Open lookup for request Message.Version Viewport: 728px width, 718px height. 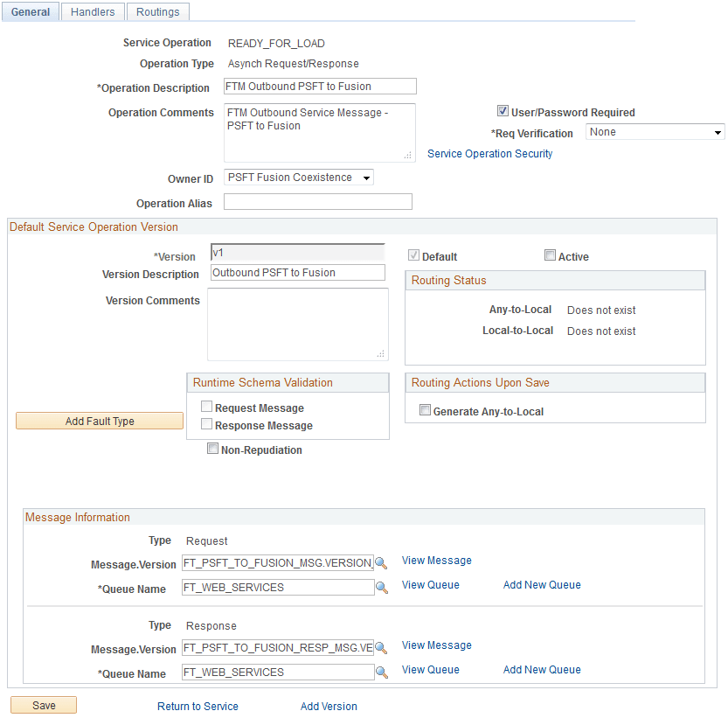(x=381, y=563)
